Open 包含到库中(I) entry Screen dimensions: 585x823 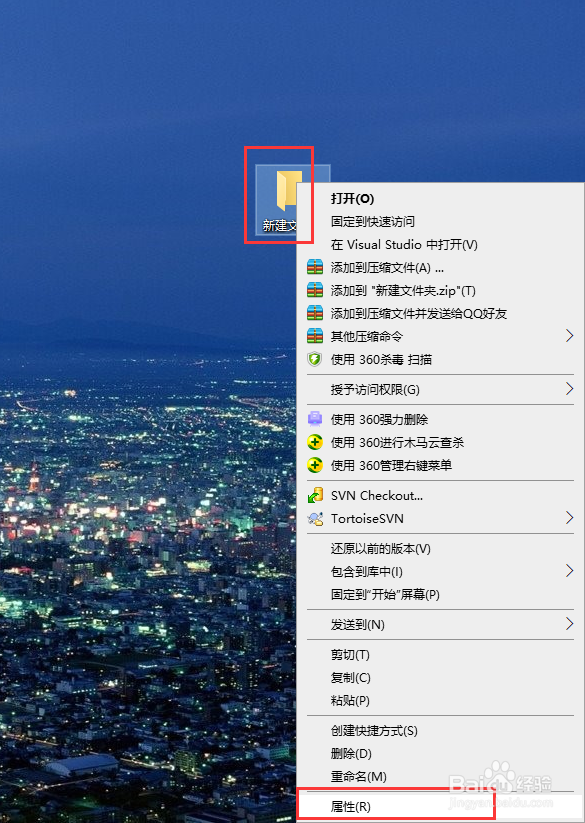(441, 572)
